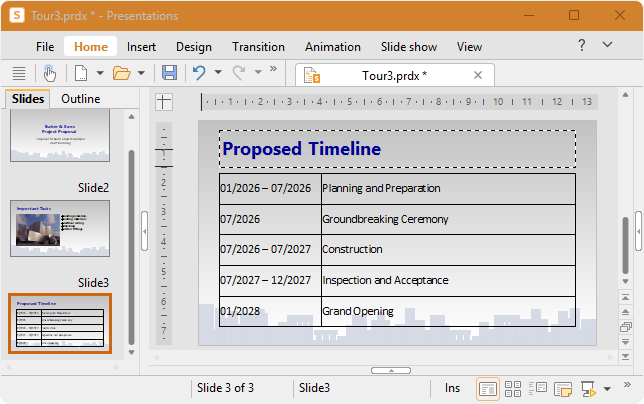
Task: Select the Home ribbon tab
Action: [91, 47]
